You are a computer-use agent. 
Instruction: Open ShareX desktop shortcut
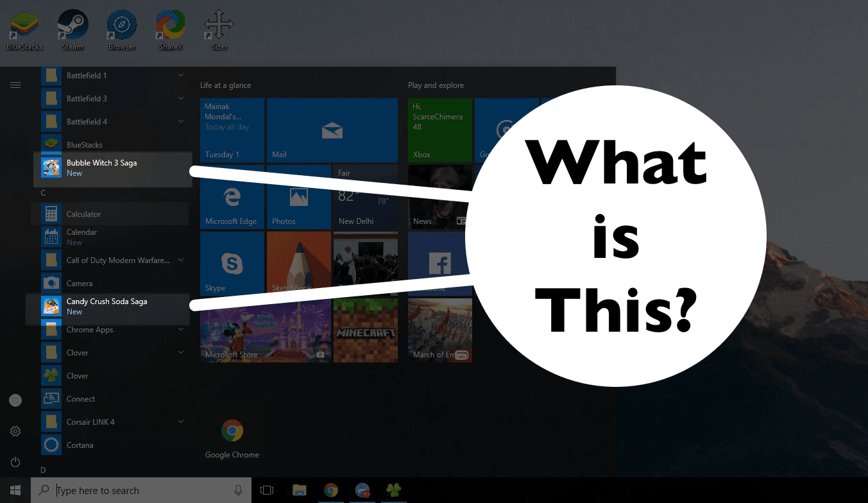click(x=171, y=30)
